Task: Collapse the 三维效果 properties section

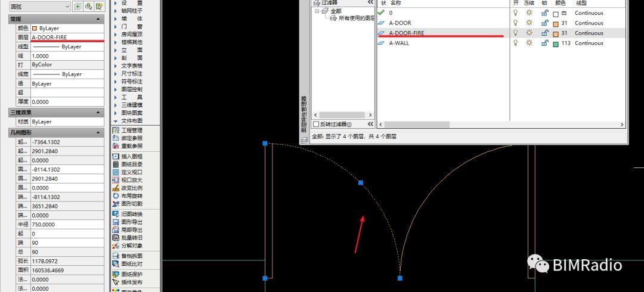Action: coord(98,112)
